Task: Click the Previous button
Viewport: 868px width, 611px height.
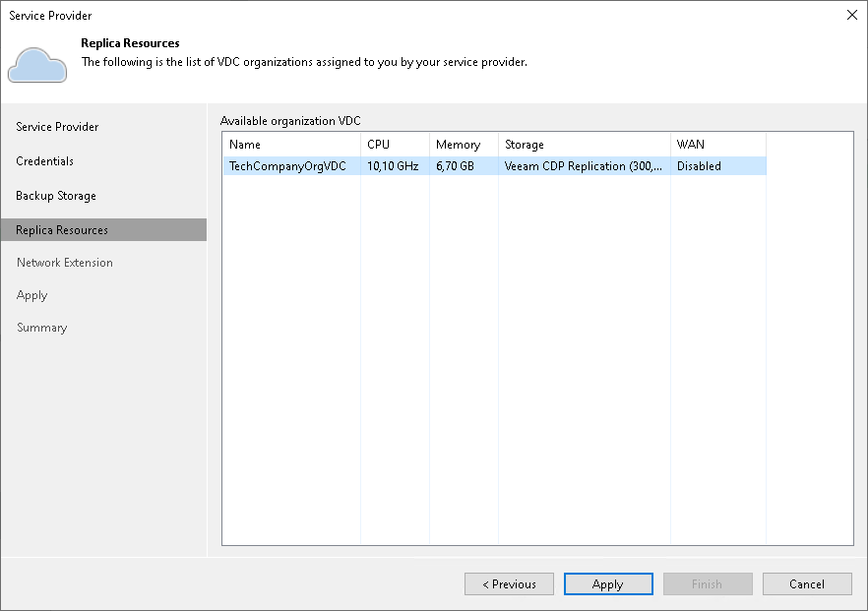Action: (x=509, y=583)
